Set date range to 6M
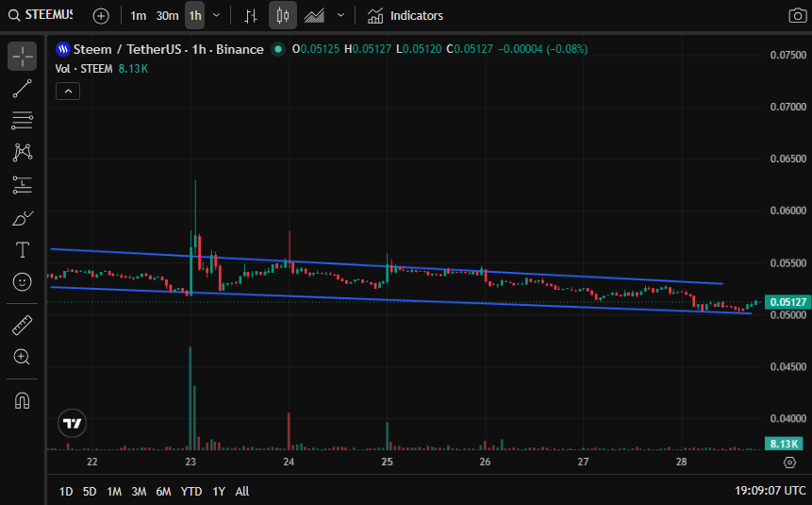The height and width of the screenshot is (505, 812). click(163, 491)
